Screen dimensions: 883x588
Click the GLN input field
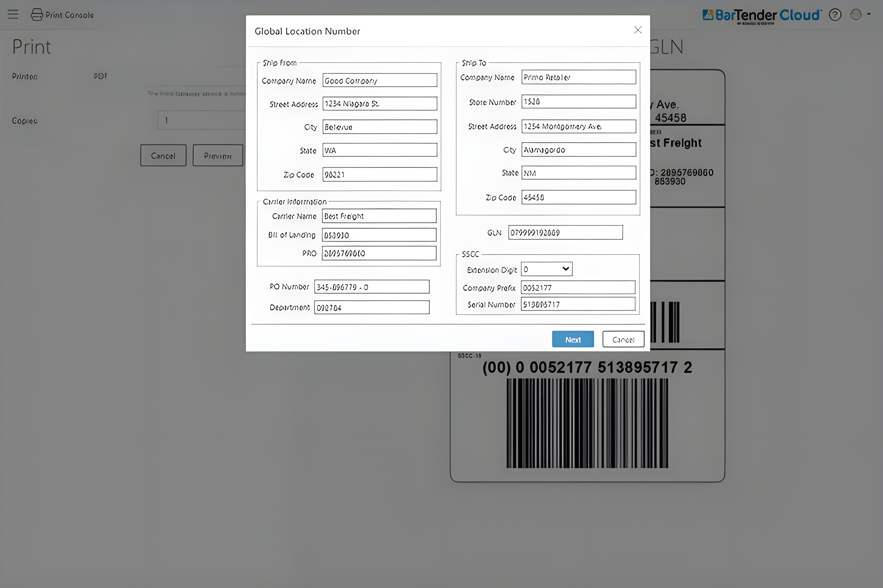[x=565, y=233]
